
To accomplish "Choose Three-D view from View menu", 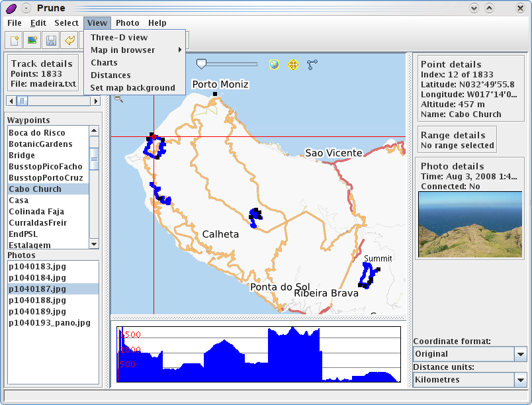I will tap(119, 38).
